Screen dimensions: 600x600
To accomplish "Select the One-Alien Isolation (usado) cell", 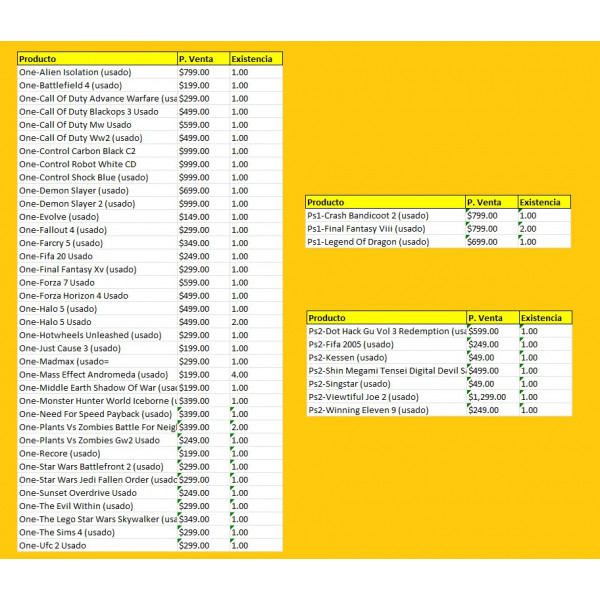I will click(x=97, y=72).
